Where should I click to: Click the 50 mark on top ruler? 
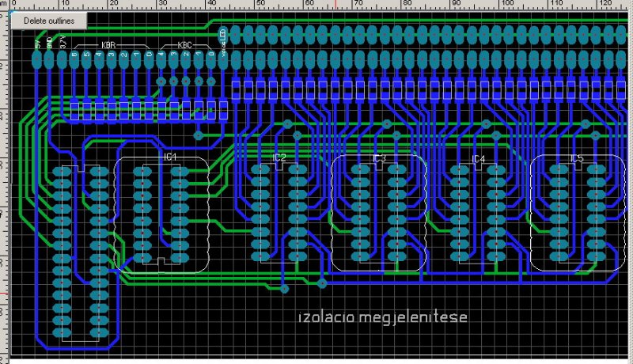coord(260,3)
